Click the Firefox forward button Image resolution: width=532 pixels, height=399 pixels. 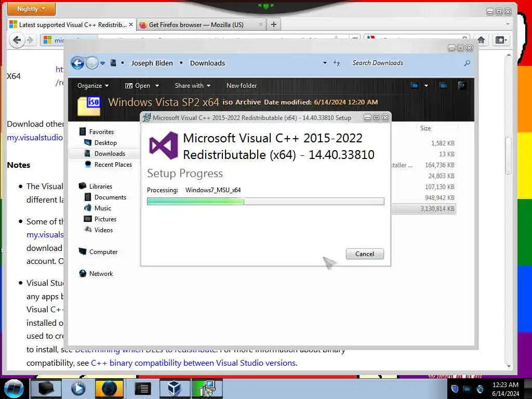click(30, 41)
